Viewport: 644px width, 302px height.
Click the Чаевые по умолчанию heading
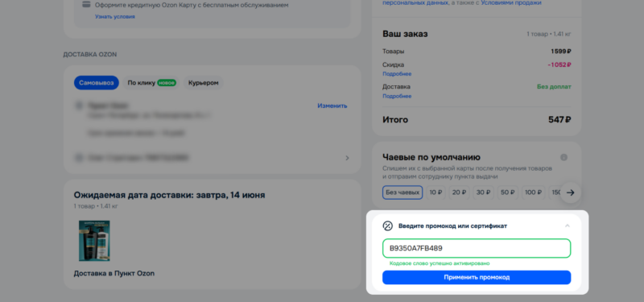tap(431, 157)
